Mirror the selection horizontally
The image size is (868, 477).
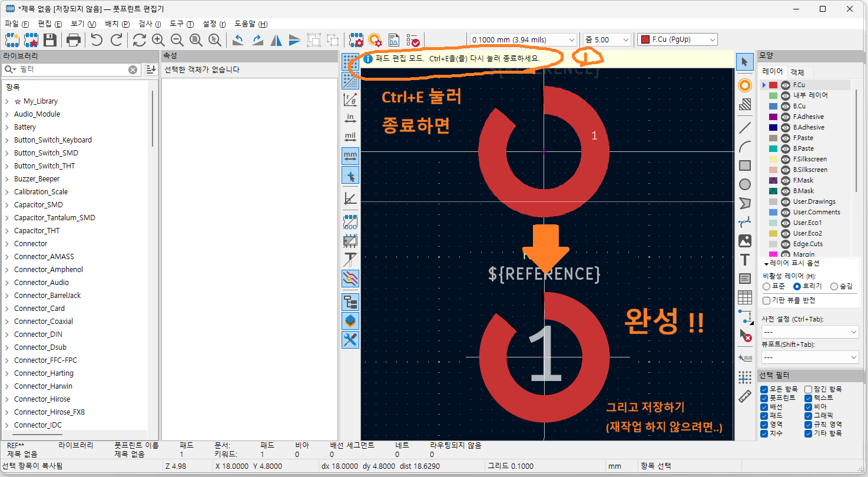276,40
